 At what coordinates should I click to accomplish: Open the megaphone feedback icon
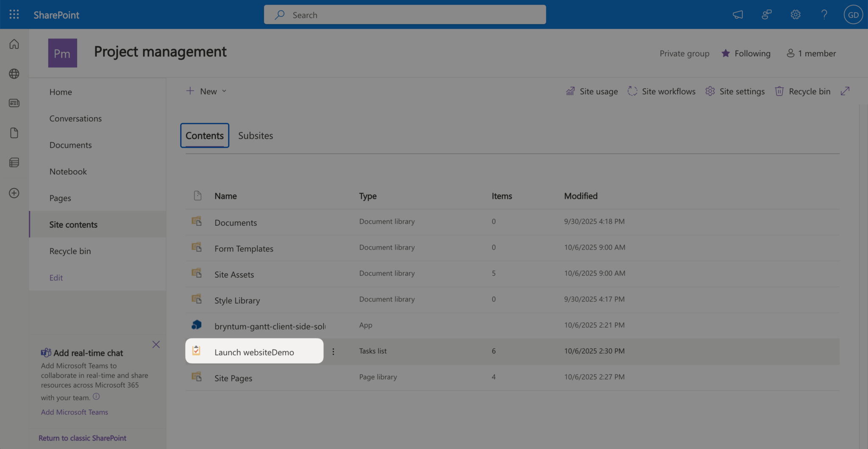coord(738,15)
